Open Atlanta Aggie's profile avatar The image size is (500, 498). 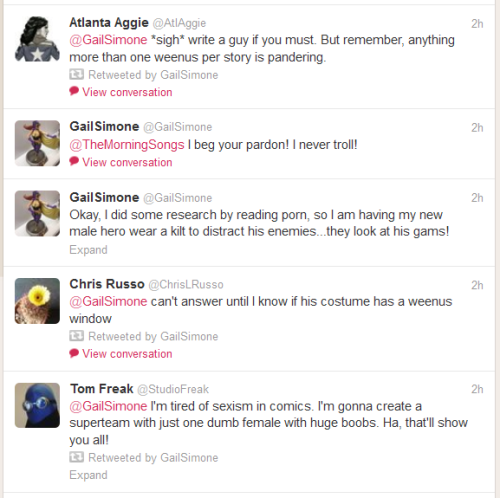pos(37,39)
